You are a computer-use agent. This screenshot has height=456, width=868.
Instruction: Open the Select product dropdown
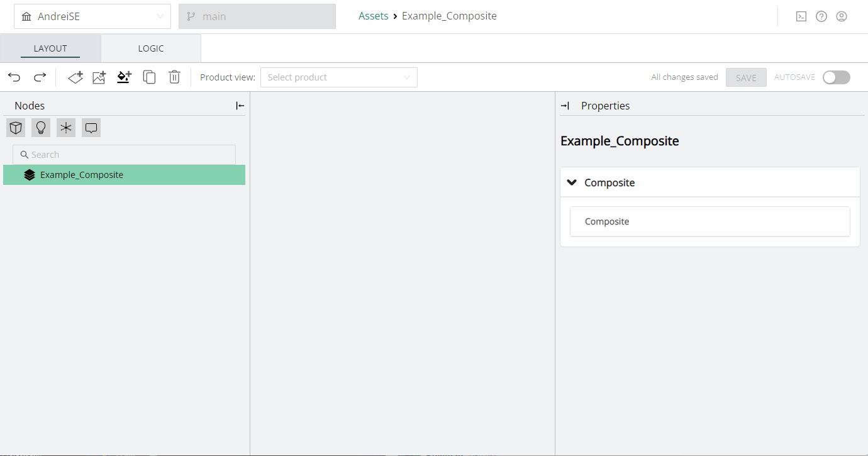(338, 77)
